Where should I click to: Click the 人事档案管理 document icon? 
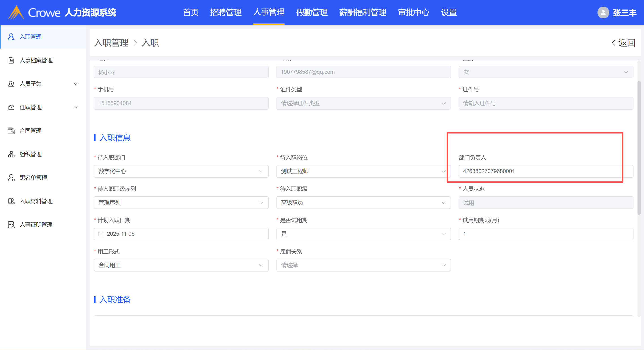(11, 60)
